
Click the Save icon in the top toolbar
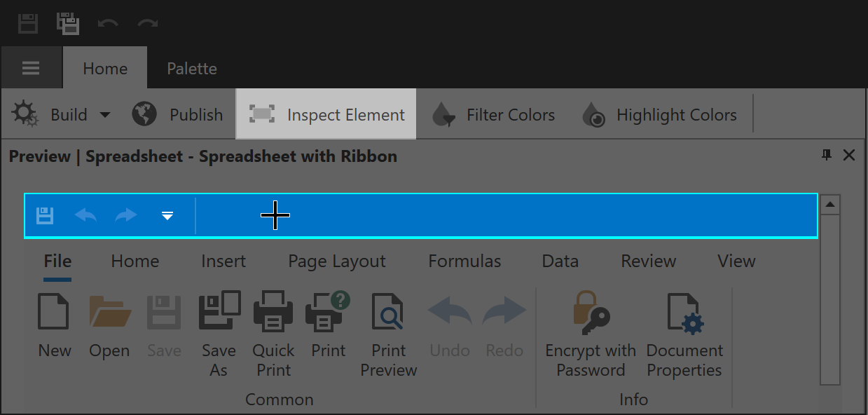click(27, 23)
